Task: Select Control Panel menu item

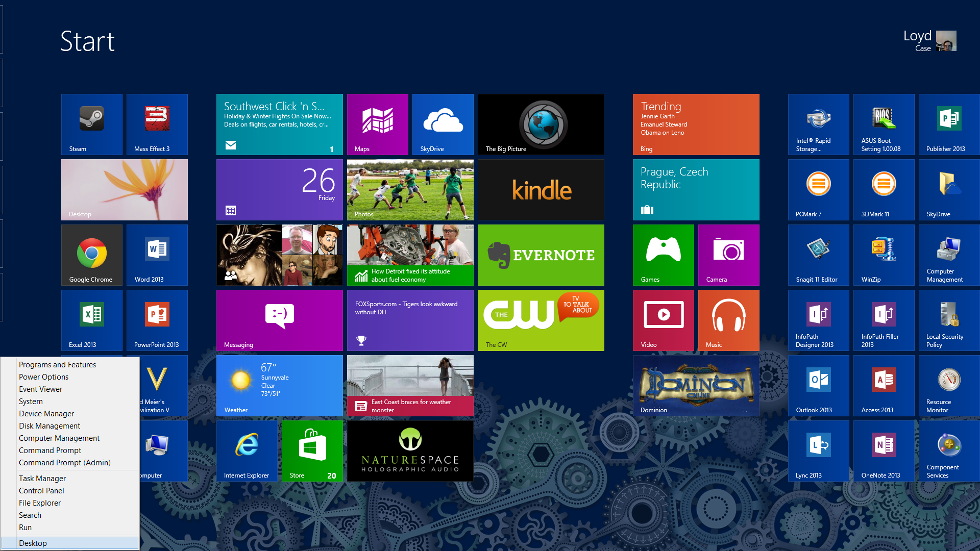Action: click(x=41, y=491)
